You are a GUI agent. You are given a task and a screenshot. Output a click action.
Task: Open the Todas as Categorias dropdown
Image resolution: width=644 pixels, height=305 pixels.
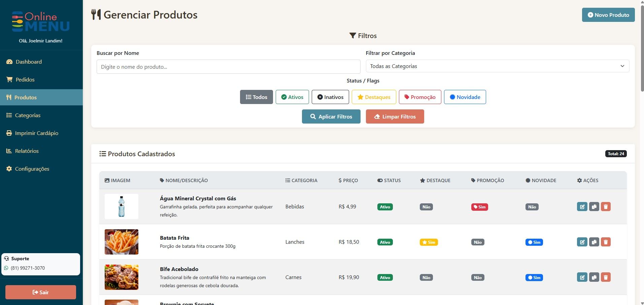[497, 66]
